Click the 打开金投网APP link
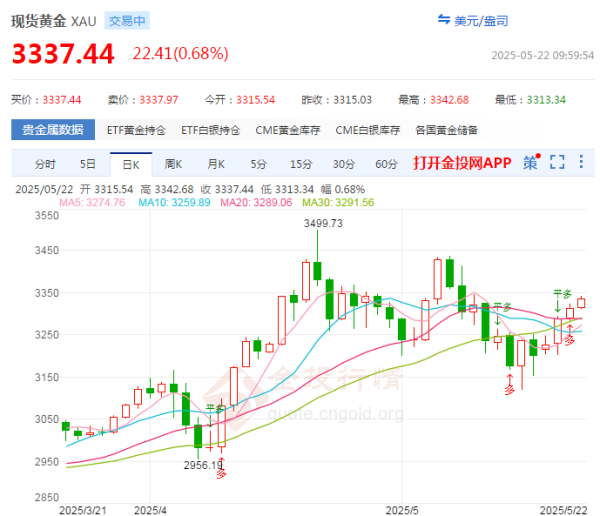600x516 pixels. pyautogui.click(x=462, y=163)
